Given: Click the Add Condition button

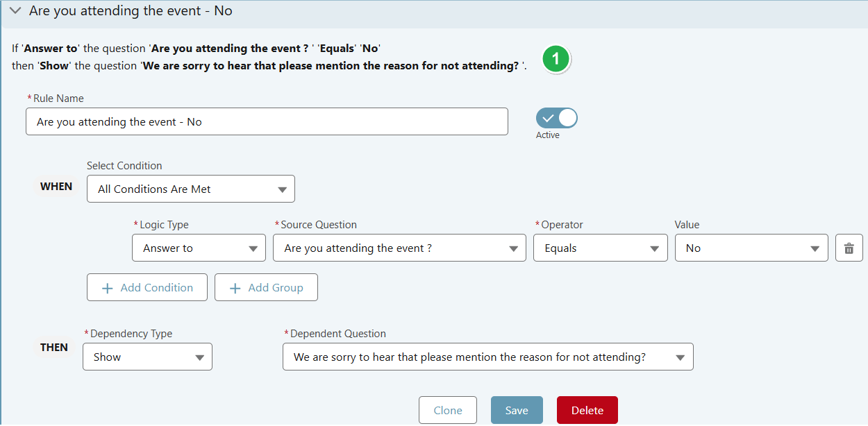Looking at the screenshot, I should pos(147,287).
